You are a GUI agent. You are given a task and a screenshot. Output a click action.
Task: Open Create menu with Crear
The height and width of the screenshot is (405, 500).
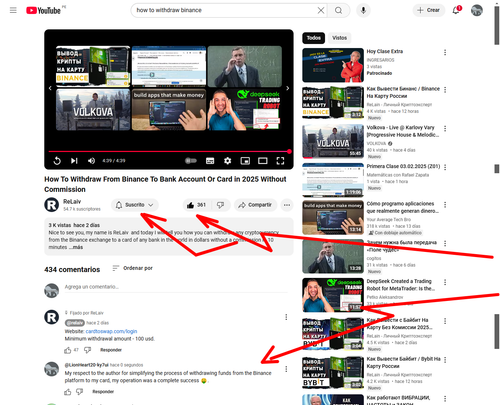[x=429, y=10]
